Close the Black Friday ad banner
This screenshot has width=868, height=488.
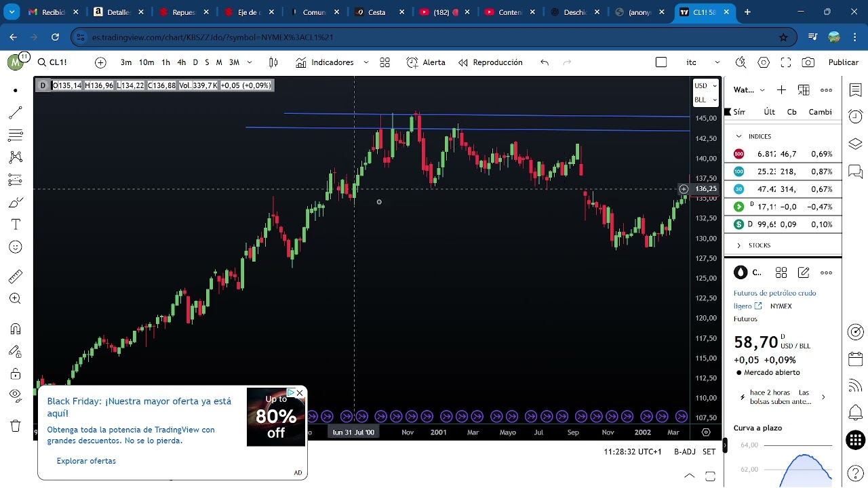(300, 393)
